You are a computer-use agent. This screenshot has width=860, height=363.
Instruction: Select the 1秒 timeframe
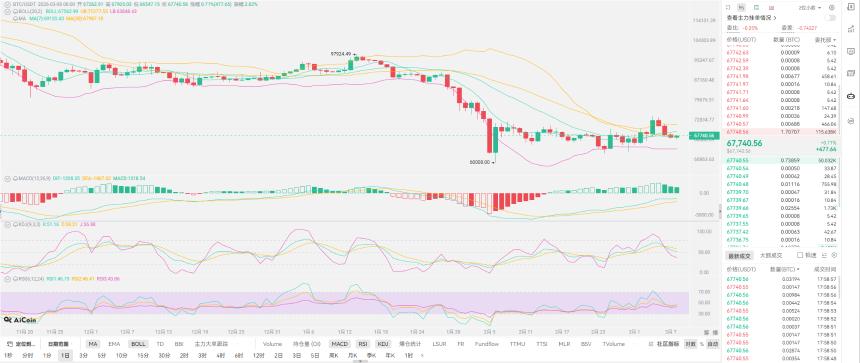tap(8, 355)
